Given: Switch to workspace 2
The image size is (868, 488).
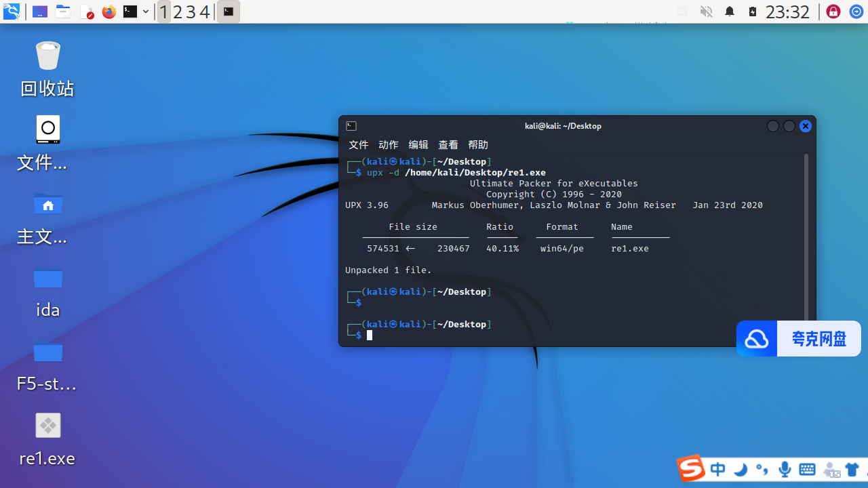Looking at the screenshot, I should click(x=178, y=12).
